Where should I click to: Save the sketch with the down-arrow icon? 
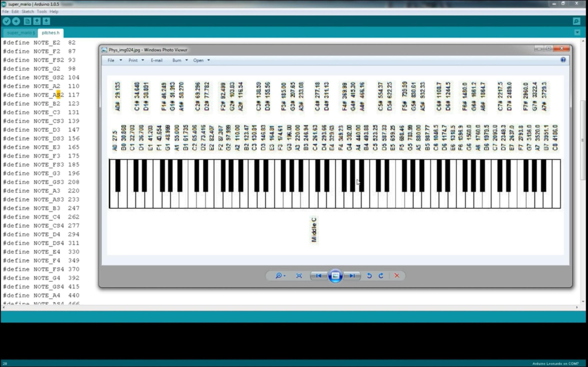tap(47, 21)
